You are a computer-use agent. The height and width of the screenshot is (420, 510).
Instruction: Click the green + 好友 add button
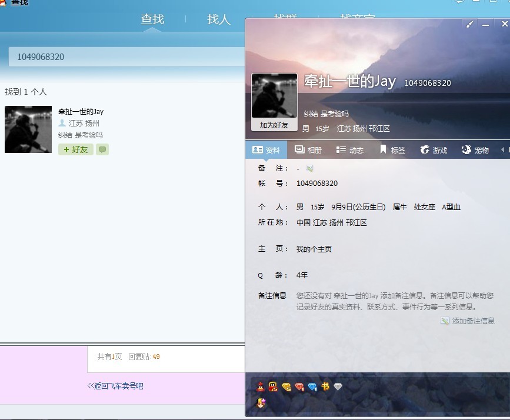[76, 149]
